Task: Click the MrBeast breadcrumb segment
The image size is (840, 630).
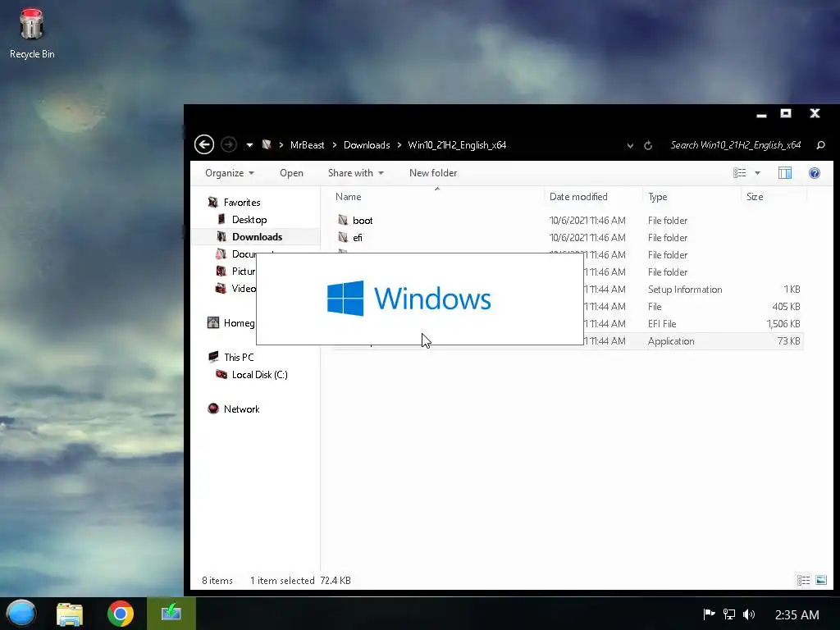Action: pos(307,145)
